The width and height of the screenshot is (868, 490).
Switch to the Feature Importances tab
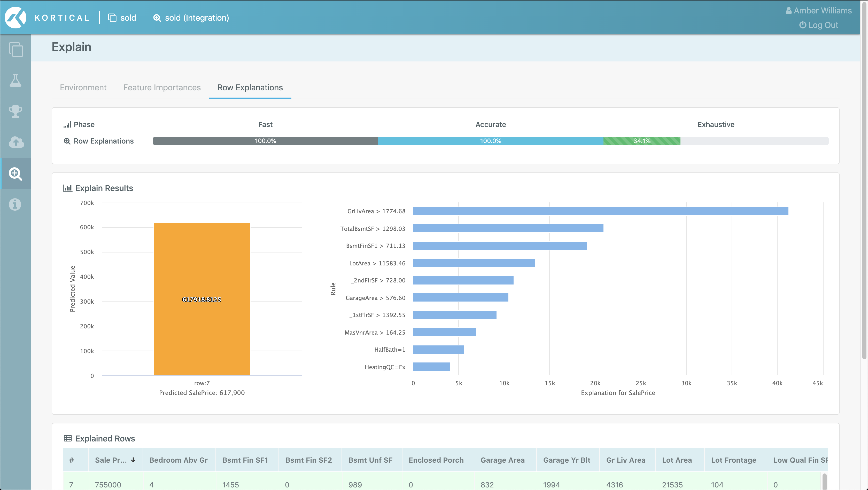point(162,88)
